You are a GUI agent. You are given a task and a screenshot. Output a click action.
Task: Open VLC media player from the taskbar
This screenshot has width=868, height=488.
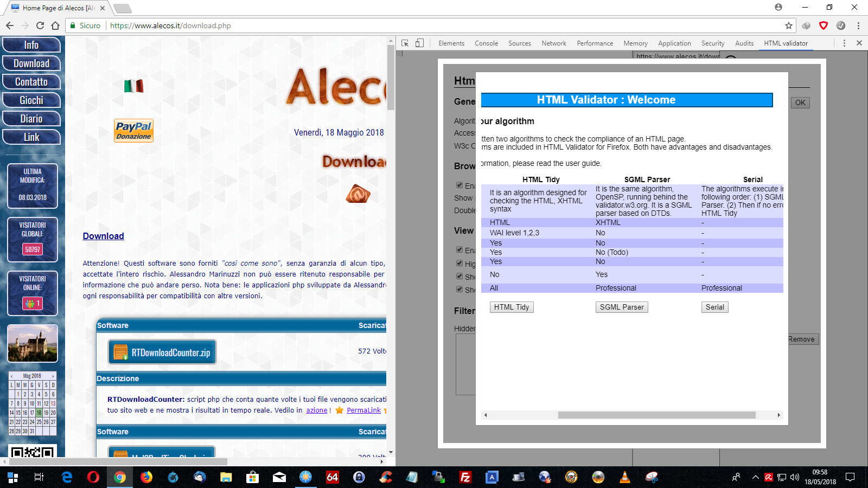pyautogui.click(x=625, y=477)
